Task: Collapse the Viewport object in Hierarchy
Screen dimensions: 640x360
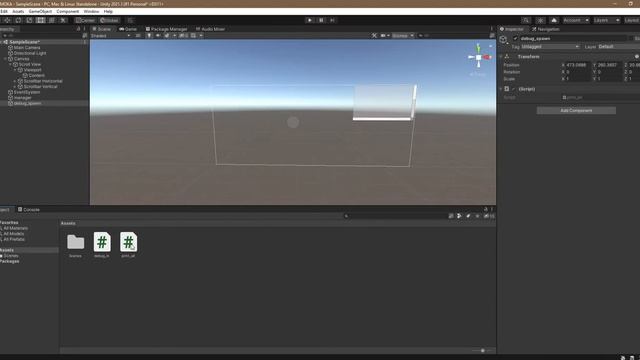Action: tap(15, 70)
